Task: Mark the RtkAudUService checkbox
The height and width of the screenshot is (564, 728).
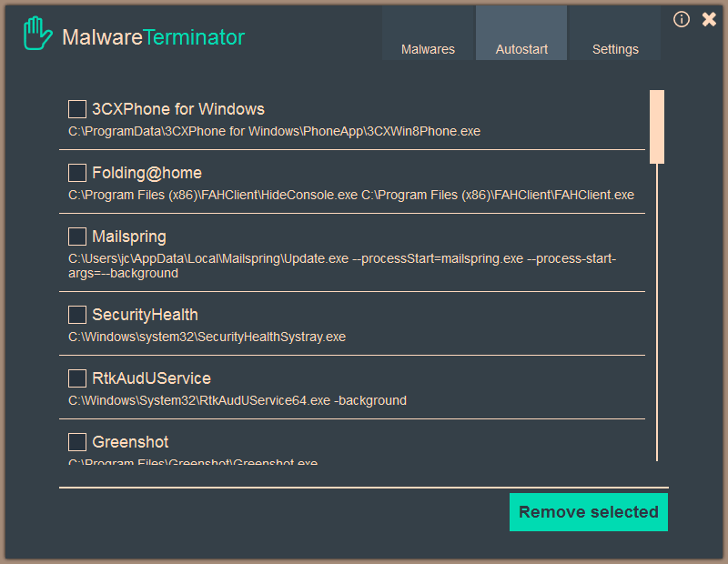Action: coord(77,378)
